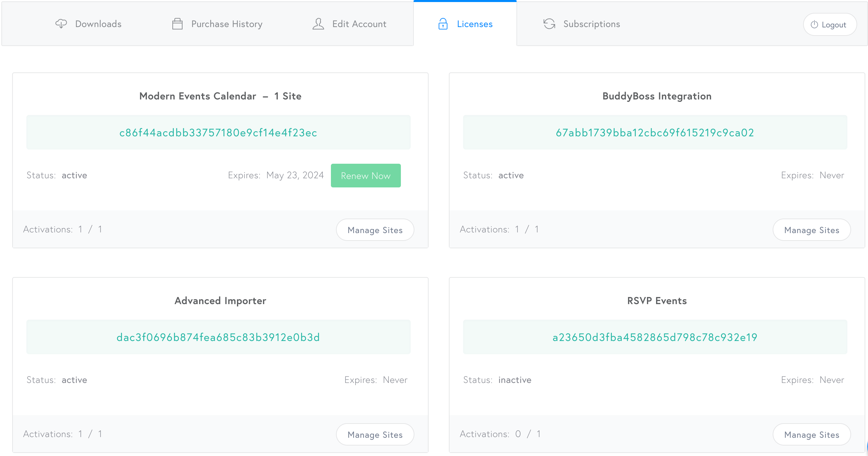Click the power icon in Logout button
The width and height of the screenshot is (868, 456).
tap(814, 24)
